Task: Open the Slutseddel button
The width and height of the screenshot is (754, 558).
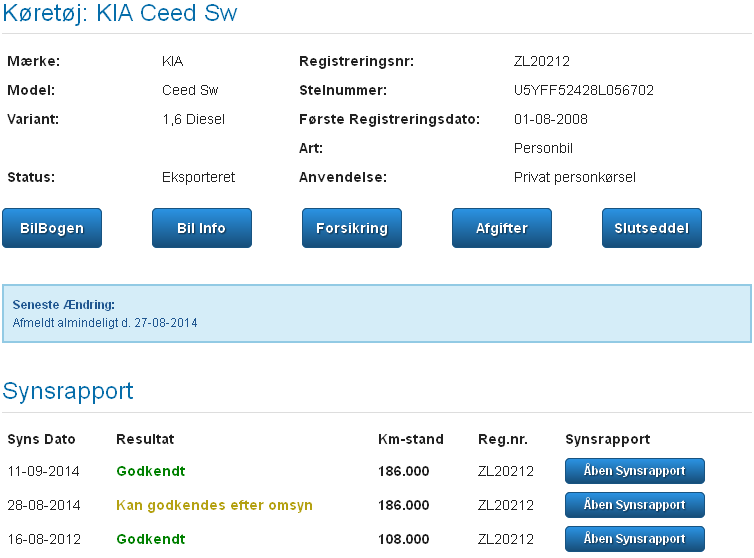Action: point(652,228)
